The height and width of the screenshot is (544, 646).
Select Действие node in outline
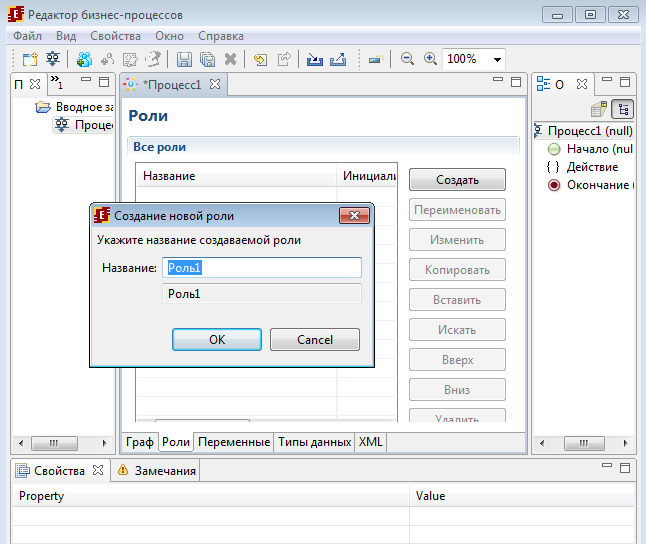583,167
